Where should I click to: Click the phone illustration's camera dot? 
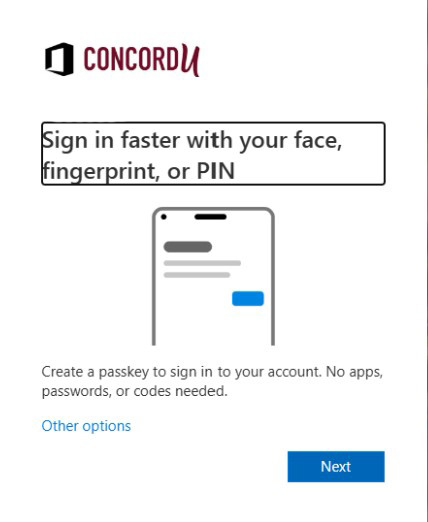(x=164, y=217)
